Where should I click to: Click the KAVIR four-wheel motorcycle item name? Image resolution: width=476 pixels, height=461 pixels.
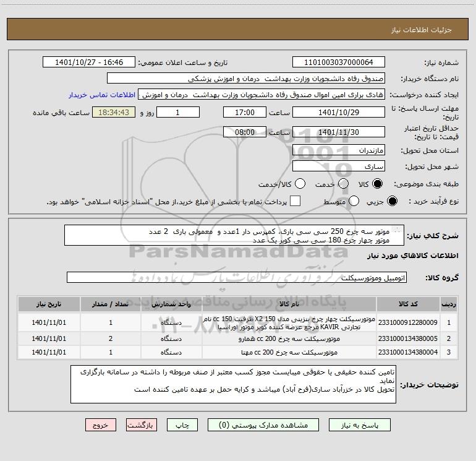point(289,323)
